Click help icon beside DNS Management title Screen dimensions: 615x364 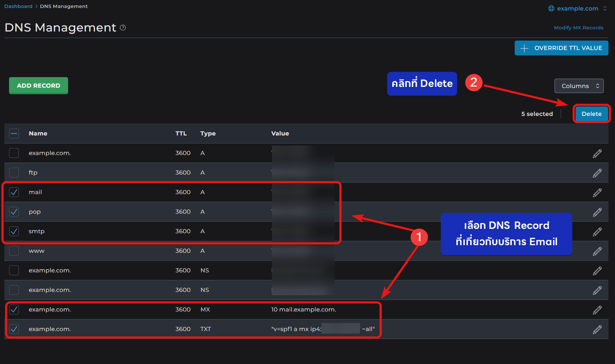(x=123, y=28)
